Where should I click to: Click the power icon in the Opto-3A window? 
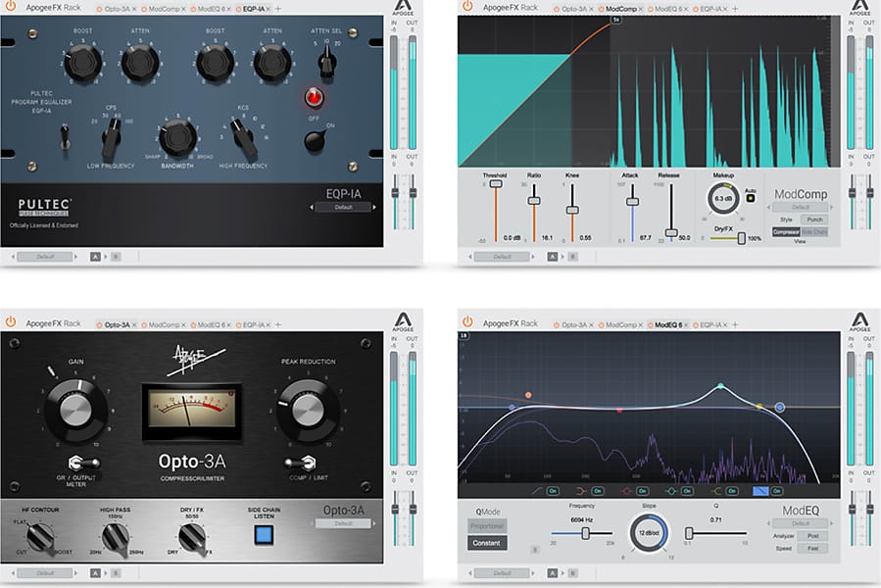click(x=11, y=322)
